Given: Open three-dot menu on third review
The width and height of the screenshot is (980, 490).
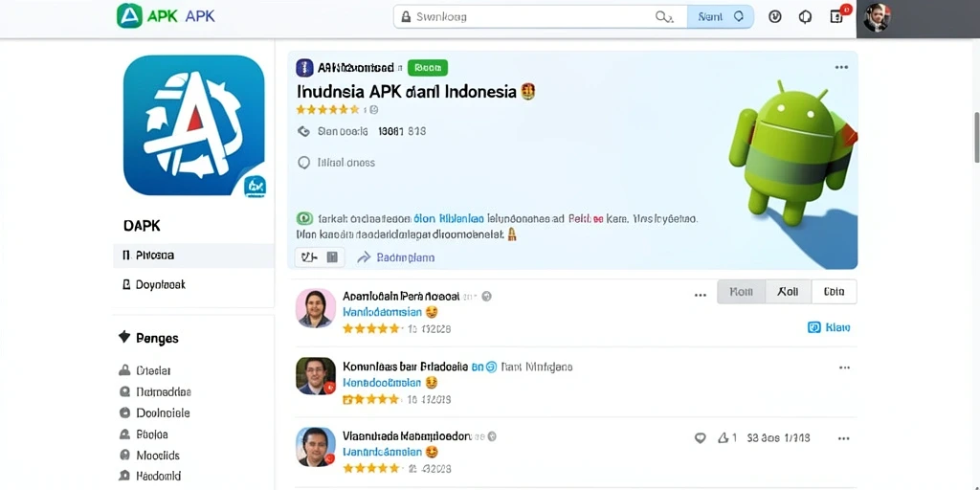Looking at the screenshot, I should (x=844, y=438).
